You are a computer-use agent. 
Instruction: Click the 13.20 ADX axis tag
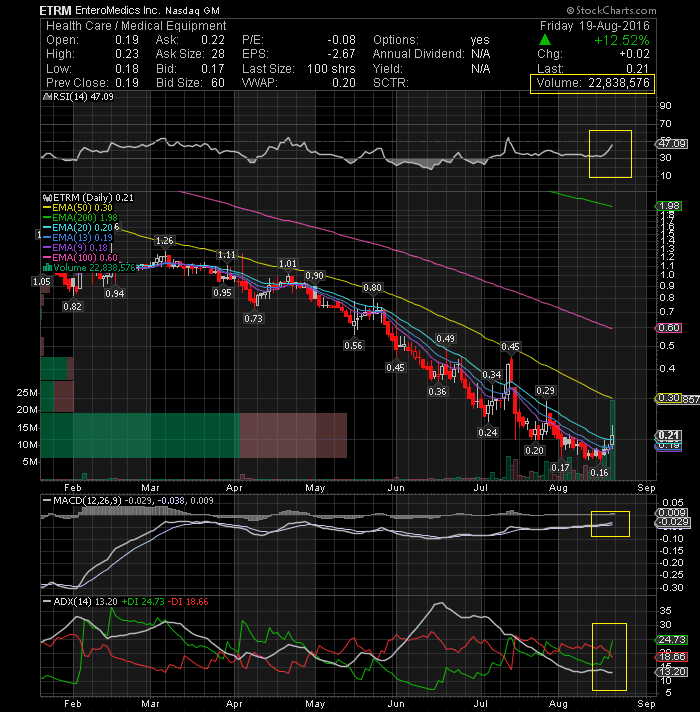tap(672, 672)
